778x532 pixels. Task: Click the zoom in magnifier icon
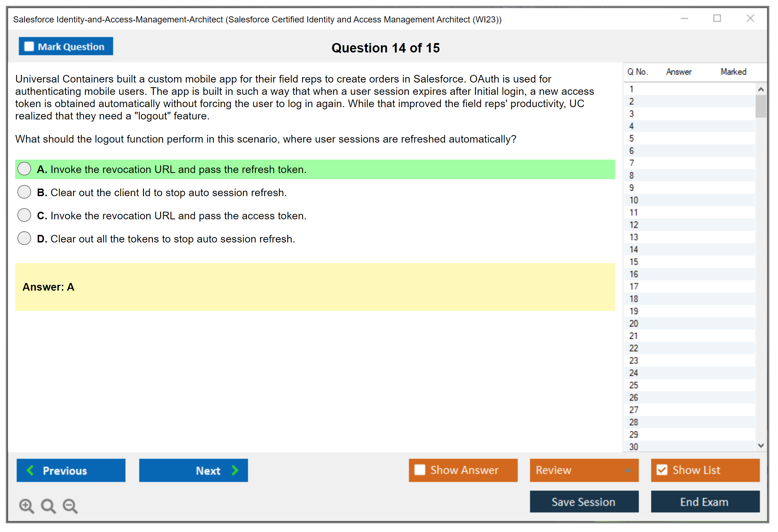click(x=26, y=506)
